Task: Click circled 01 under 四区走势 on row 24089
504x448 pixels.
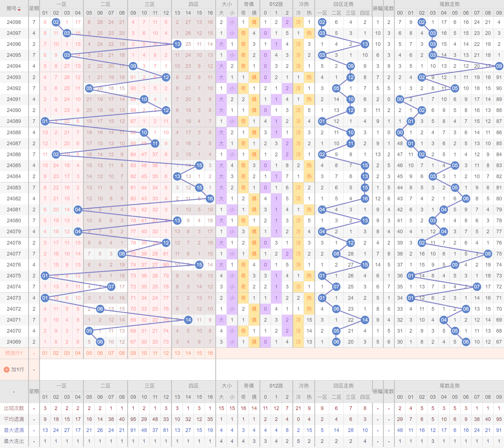Action: pyautogui.click(x=322, y=121)
